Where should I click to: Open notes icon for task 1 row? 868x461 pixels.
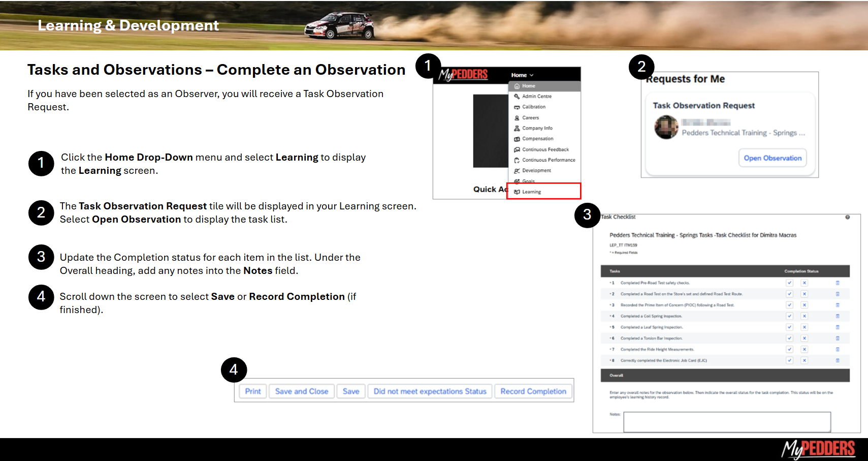(x=838, y=283)
